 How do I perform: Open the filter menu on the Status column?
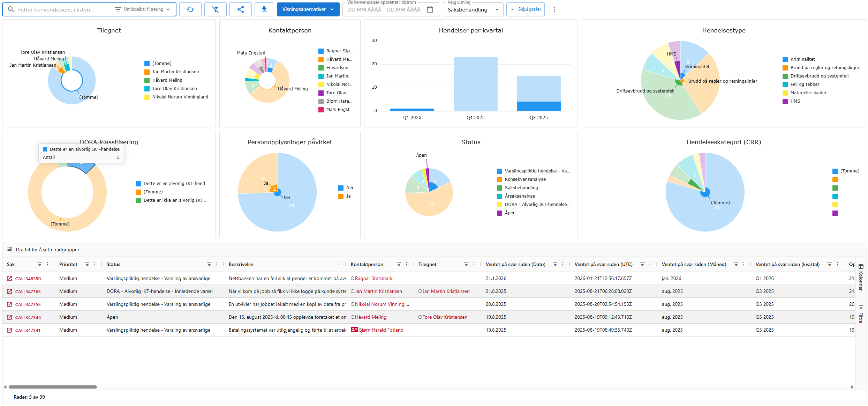pos(209,264)
